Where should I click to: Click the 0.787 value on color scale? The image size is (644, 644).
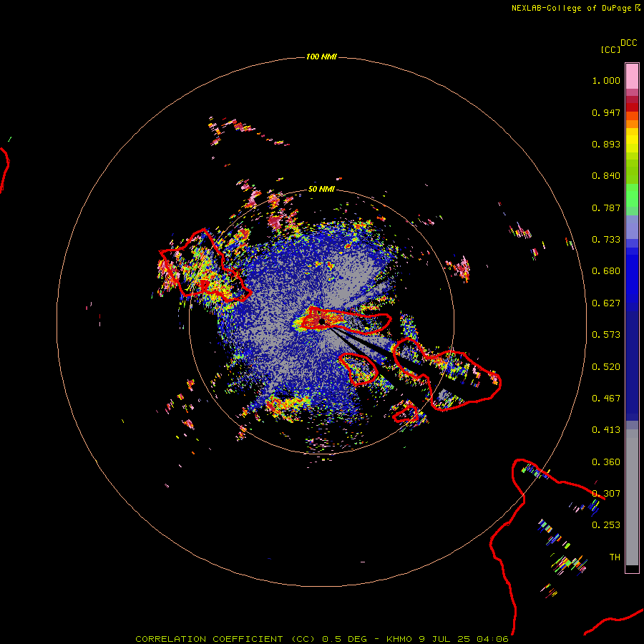pyautogui.click(x=606, y=208)
